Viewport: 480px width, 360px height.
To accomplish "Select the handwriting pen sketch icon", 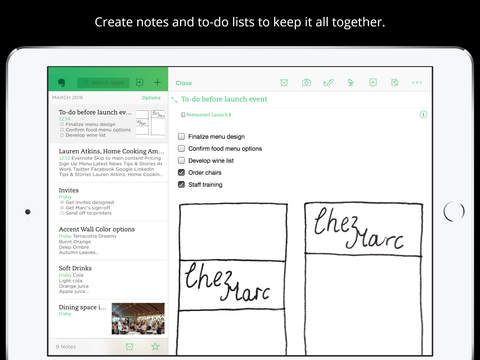I will 328,83.
